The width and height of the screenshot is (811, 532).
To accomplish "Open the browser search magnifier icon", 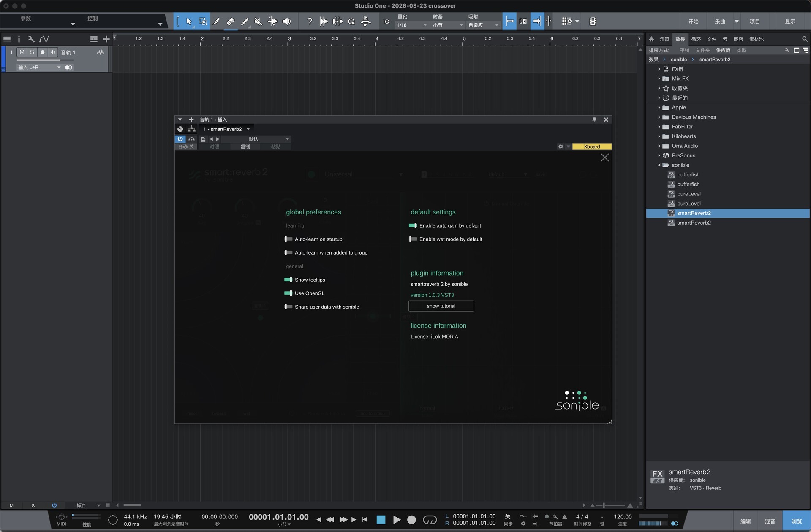I will [805, 39].
